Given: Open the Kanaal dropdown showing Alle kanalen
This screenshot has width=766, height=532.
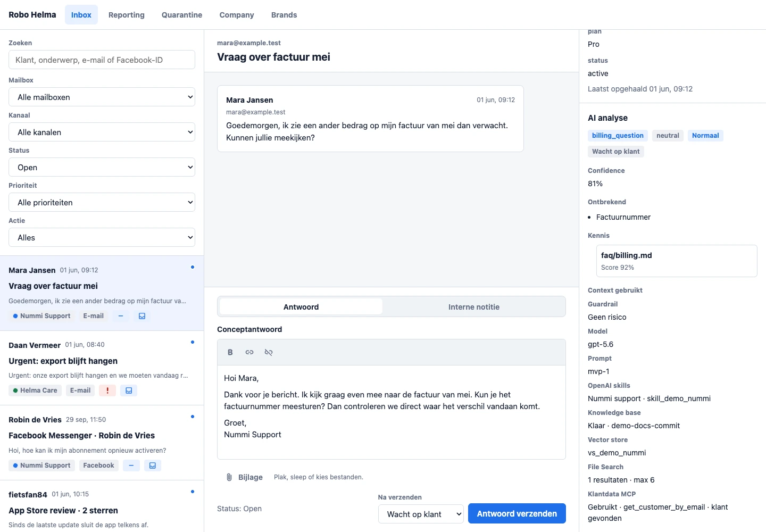Looking at the screenshot, I should click(102, 132).
